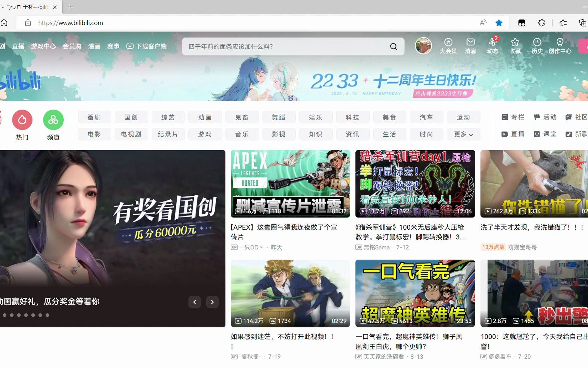Open the 活动 activity link

coord(545,117)
